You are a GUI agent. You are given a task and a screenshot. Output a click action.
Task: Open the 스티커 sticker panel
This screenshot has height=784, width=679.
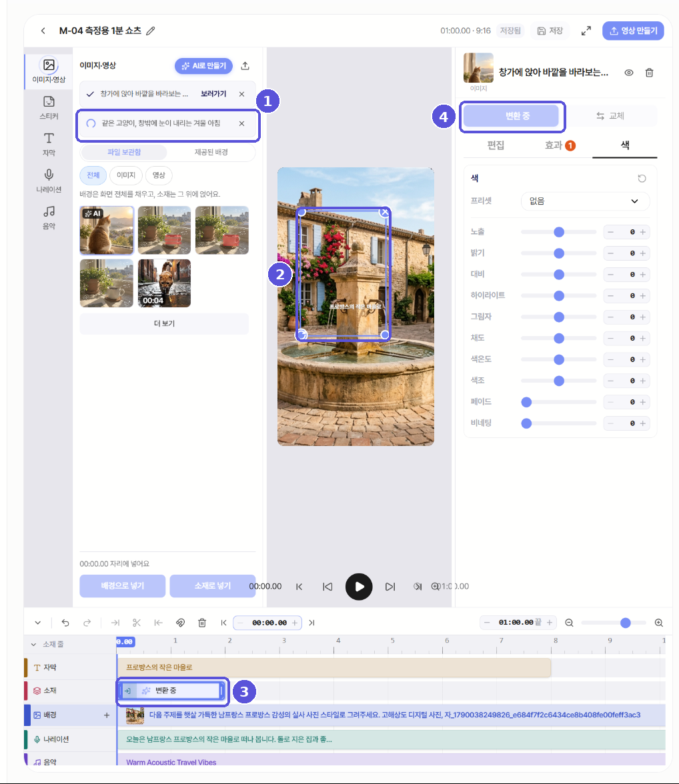point(49,107)
